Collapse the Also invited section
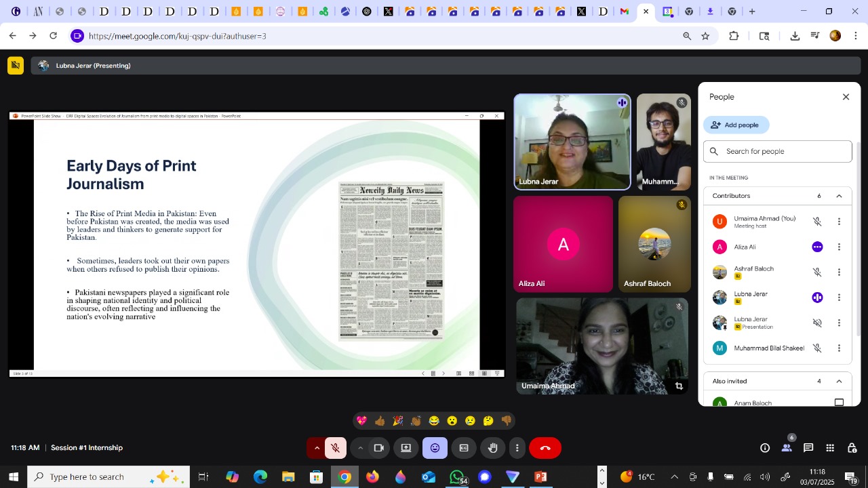 pos(839,382)
